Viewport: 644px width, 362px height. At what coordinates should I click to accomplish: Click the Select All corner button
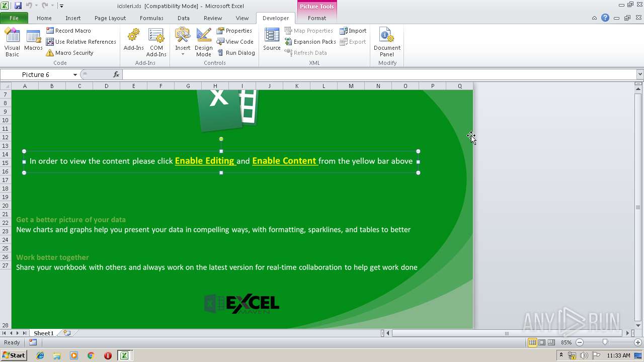[x=6, y=86]
